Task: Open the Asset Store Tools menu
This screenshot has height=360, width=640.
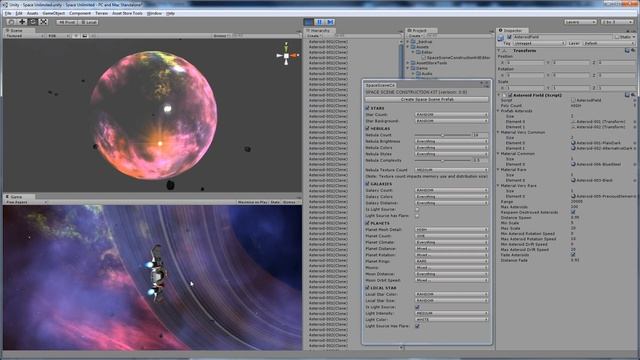Action: (x=127, y=13)
